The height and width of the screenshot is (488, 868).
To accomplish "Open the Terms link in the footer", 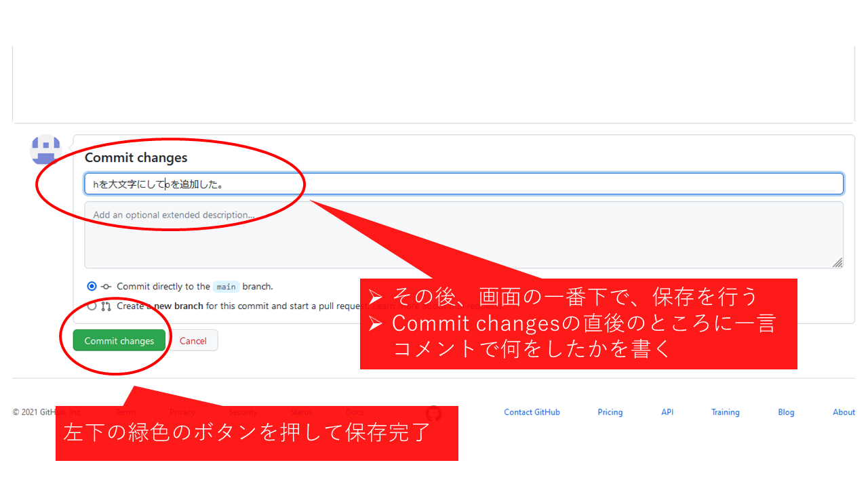I will 126,412.
